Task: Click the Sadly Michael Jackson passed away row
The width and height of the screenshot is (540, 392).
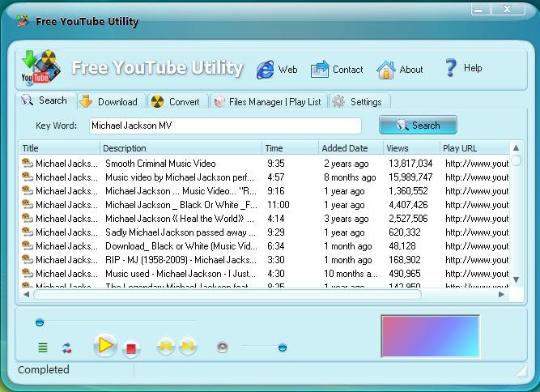Action: pos(265,232)
